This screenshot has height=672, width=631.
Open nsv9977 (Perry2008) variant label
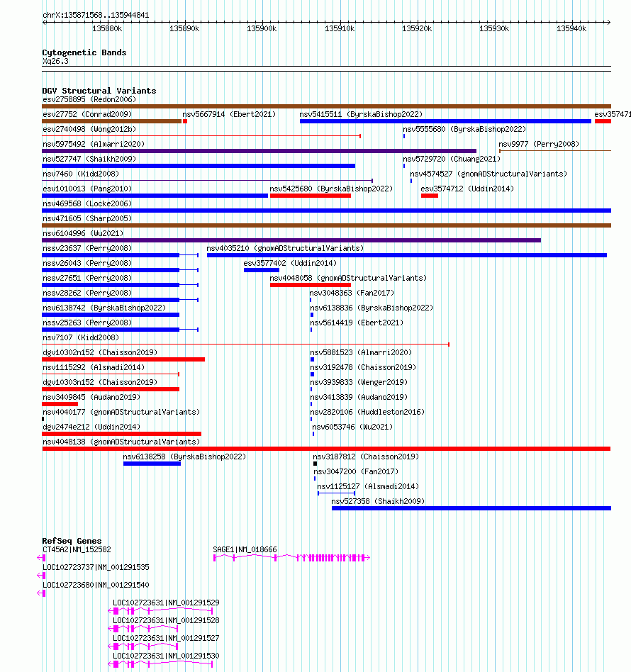(x=539, y=145)
